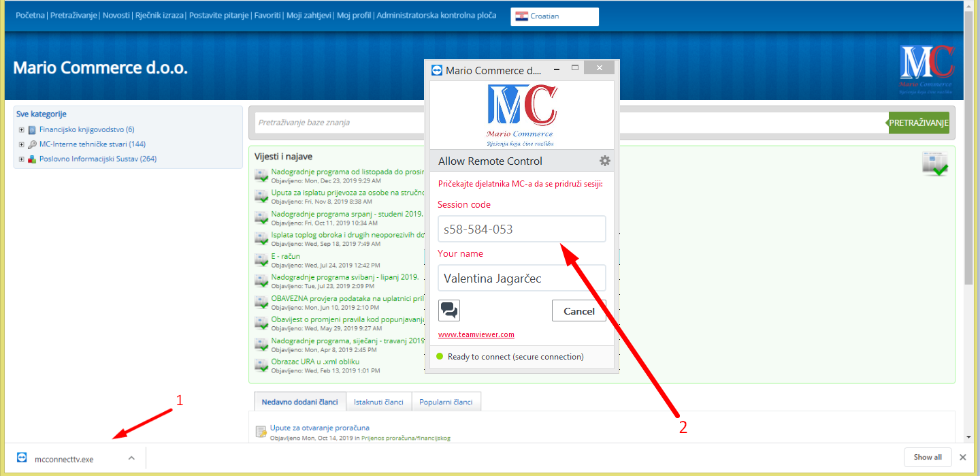
Task: Click the news checkmark icon at top right
Action: (x=934, y=164)
